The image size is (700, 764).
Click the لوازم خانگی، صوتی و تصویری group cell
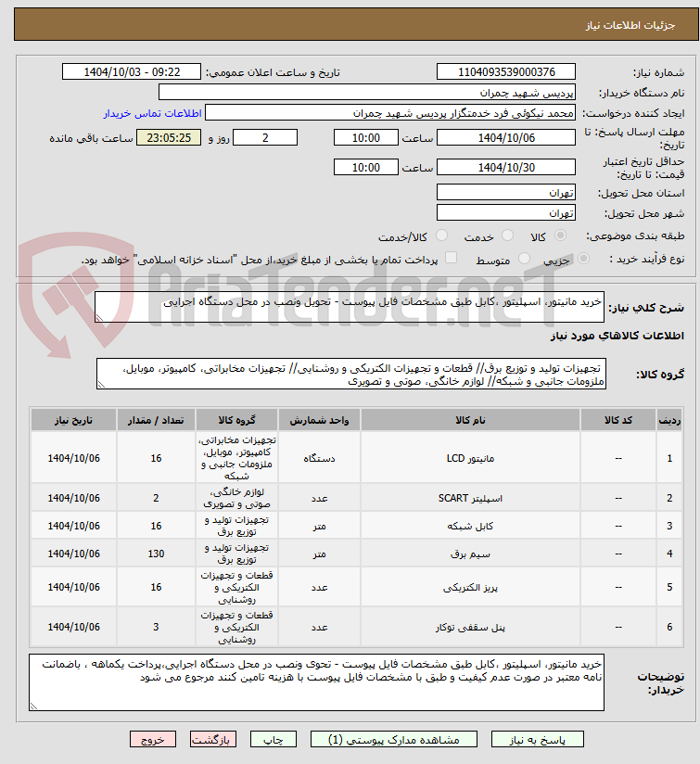pos(236,498)
